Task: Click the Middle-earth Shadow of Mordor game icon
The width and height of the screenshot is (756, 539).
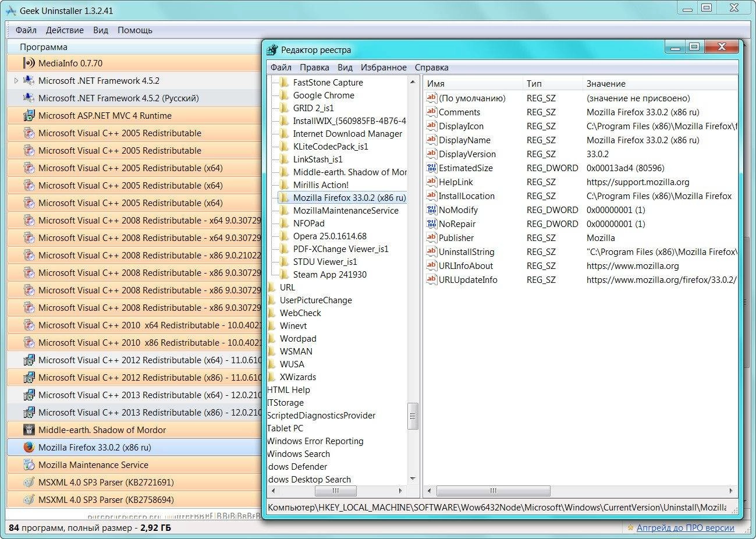Action: click(29, 430)
